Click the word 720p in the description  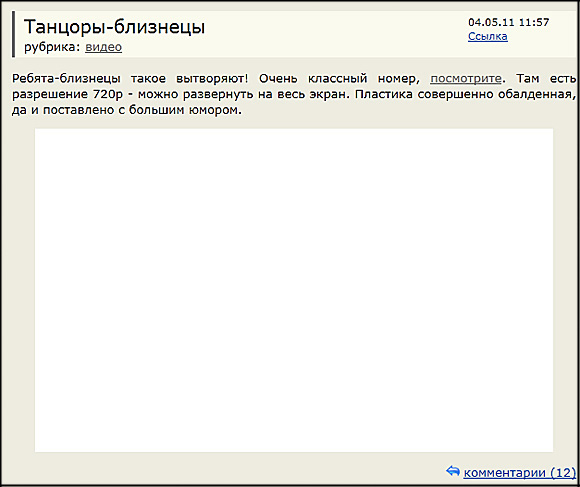point(108,95)
